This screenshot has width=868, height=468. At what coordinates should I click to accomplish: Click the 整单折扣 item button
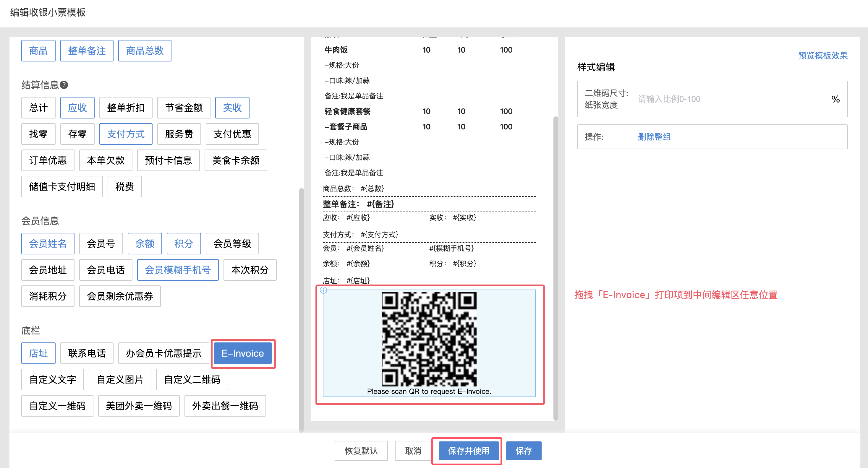click(x=126, y=108)
